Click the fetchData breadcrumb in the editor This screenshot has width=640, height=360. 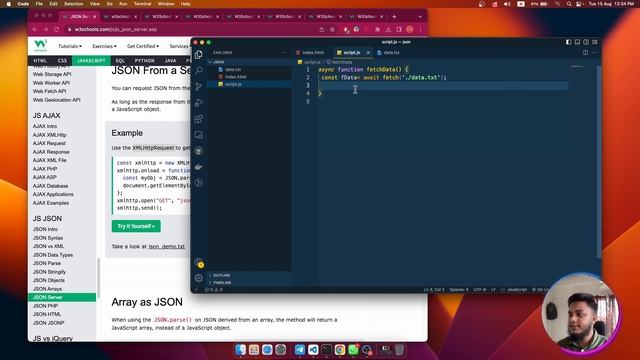(341, 62)
